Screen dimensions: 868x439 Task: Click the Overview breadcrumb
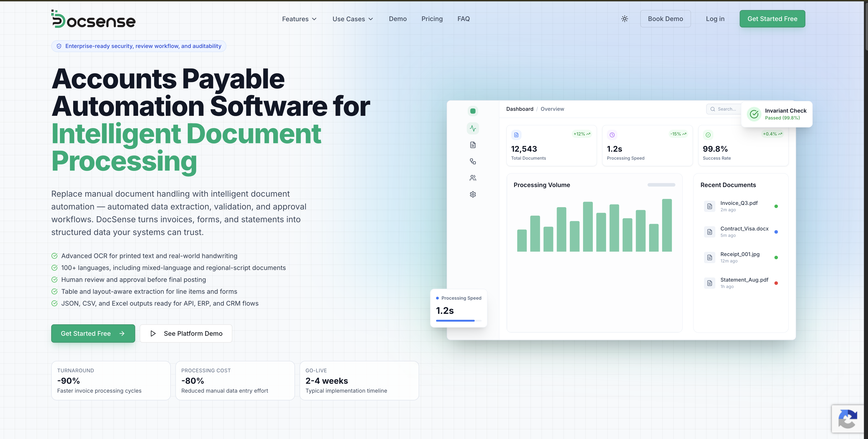pyautogui.click(x=552, y=109)
